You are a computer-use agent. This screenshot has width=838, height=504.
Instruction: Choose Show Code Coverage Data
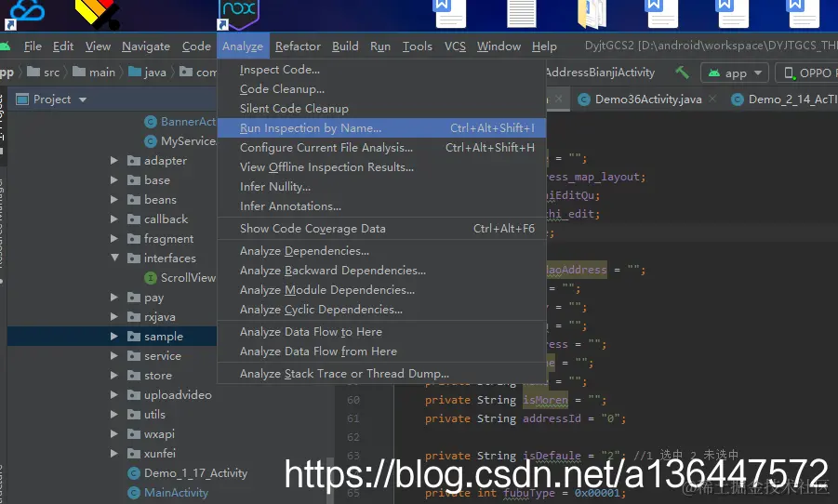pos(381,229)
